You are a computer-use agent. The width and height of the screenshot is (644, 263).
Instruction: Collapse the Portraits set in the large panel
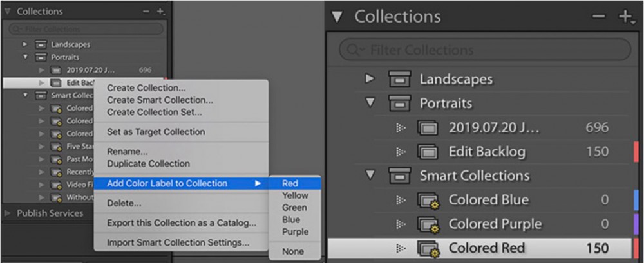(370, 103)
